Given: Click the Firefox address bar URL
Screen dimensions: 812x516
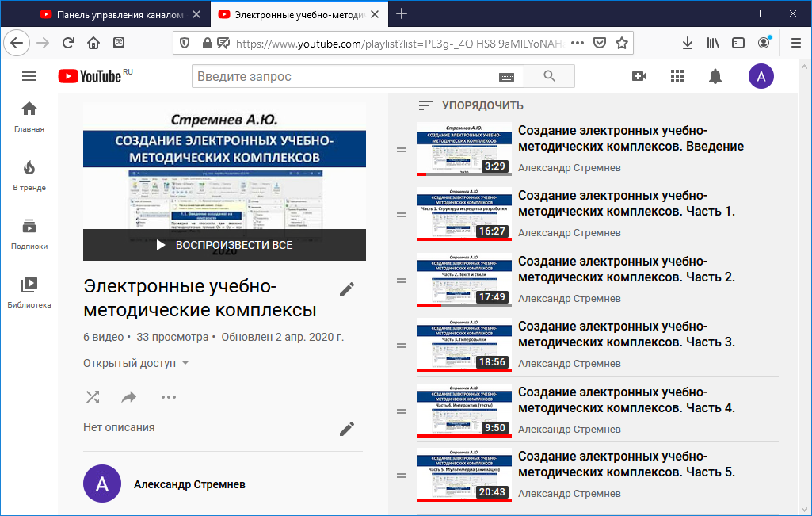Looking at the screenshot, I should pos(400,44).
